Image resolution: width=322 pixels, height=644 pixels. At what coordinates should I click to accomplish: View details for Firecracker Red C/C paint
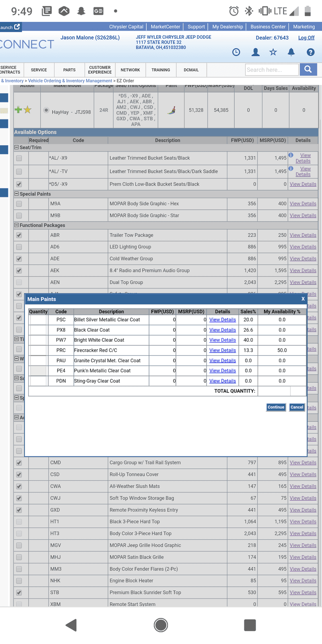coord(223,350)
